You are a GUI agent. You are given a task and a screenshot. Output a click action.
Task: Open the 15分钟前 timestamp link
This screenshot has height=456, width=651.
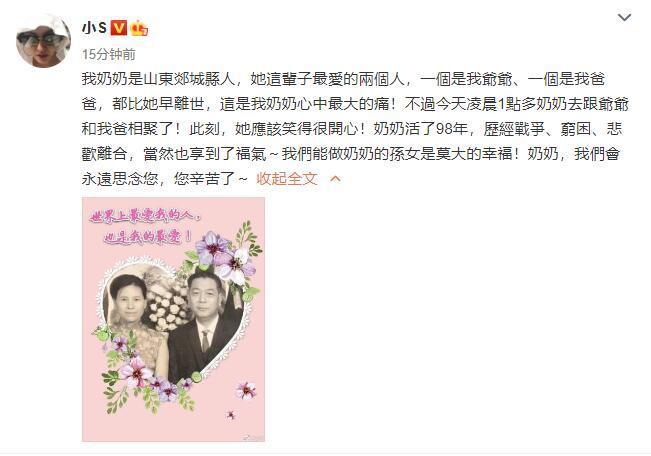[x=108, y=54]
